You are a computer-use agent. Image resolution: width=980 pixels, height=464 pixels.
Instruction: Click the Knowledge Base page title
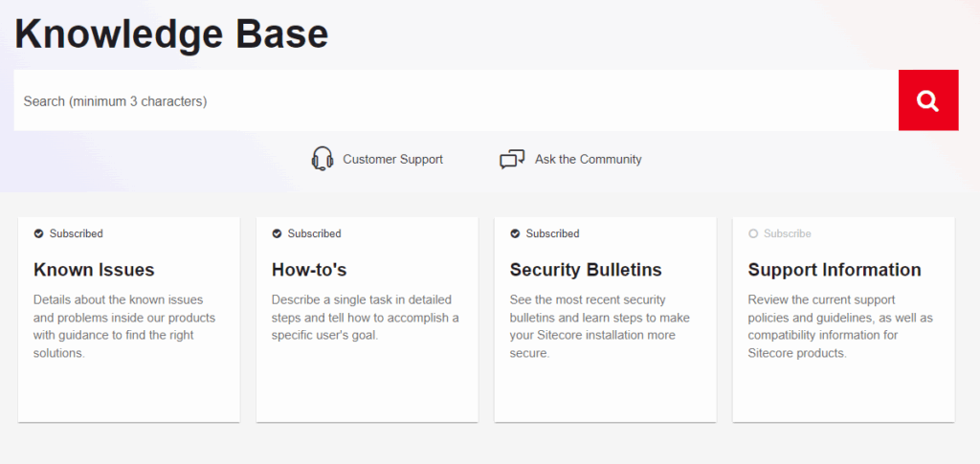coord(171,34)
